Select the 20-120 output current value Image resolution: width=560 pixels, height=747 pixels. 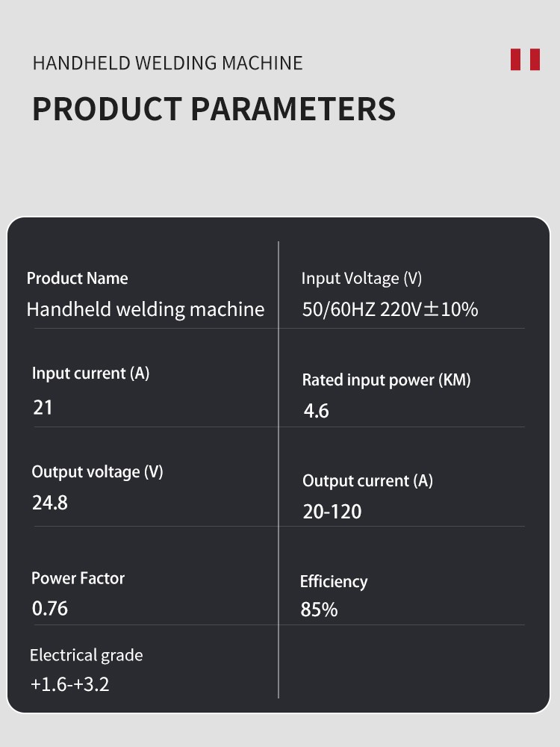click(x=332, y=512)
